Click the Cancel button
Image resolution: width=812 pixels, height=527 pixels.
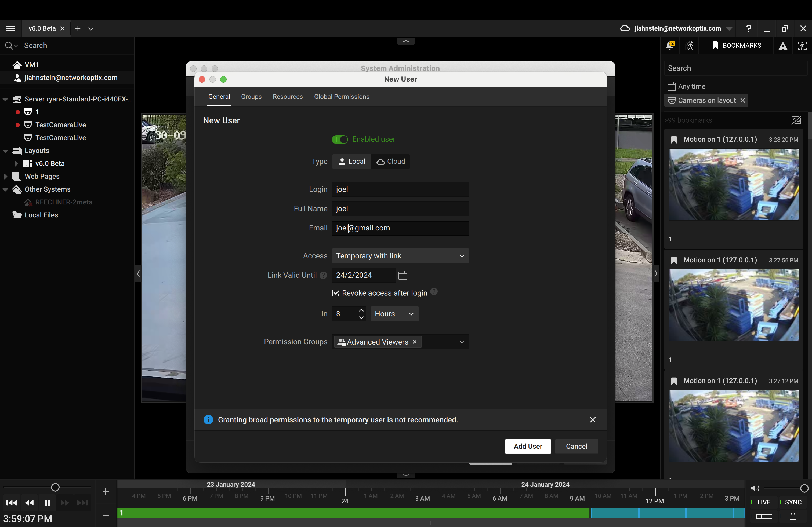[x=576, y=446]
